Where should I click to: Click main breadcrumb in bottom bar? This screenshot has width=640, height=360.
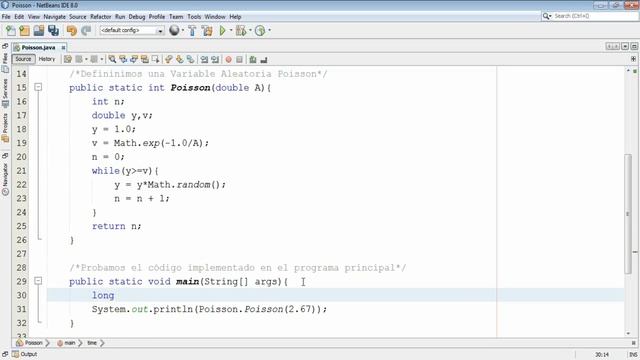tap(67, 343)
